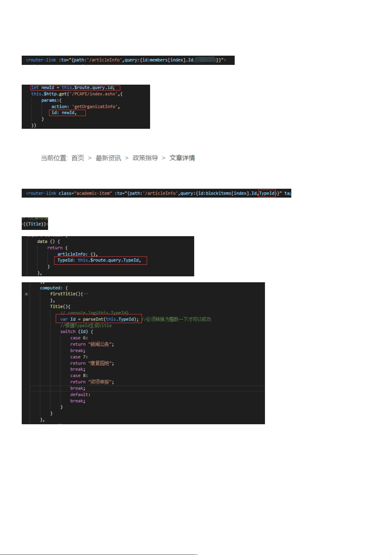Click the 'let newId' highlighted line
392x555 pixels.
coord(75,88)
